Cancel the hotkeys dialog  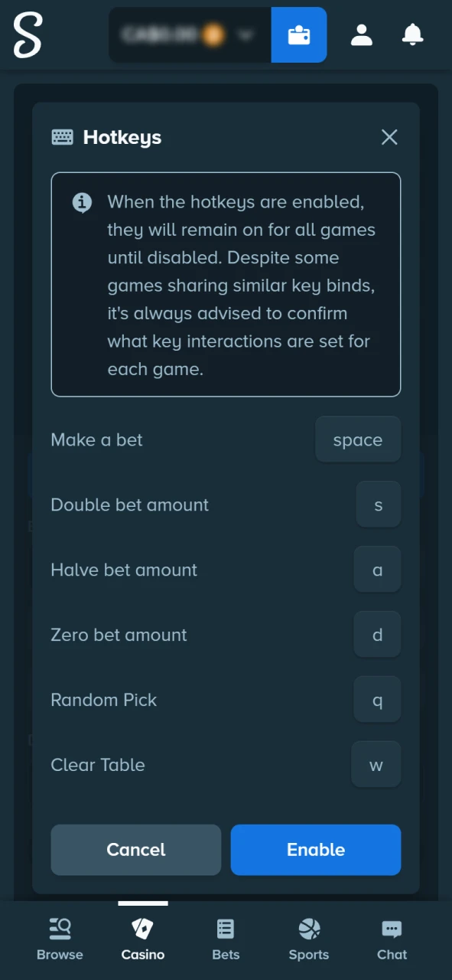point(135,850)
